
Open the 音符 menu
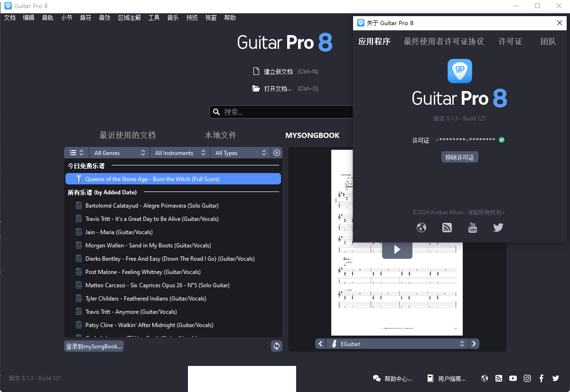86,18
